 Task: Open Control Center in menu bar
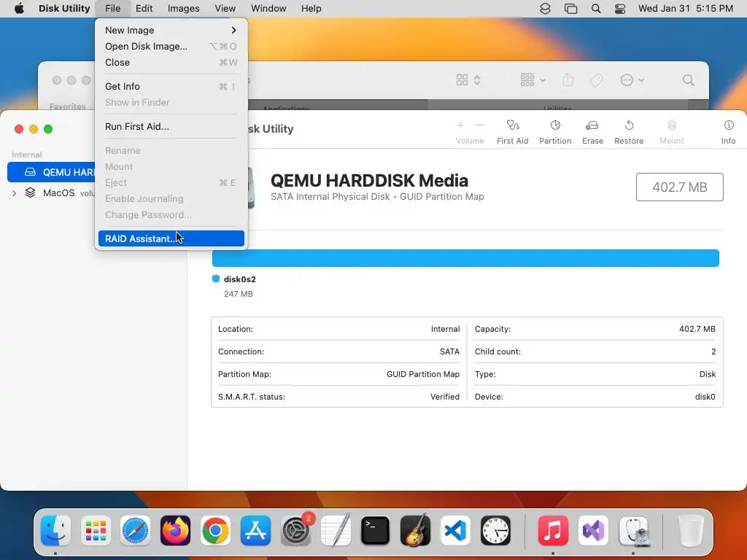pos(620,9)
